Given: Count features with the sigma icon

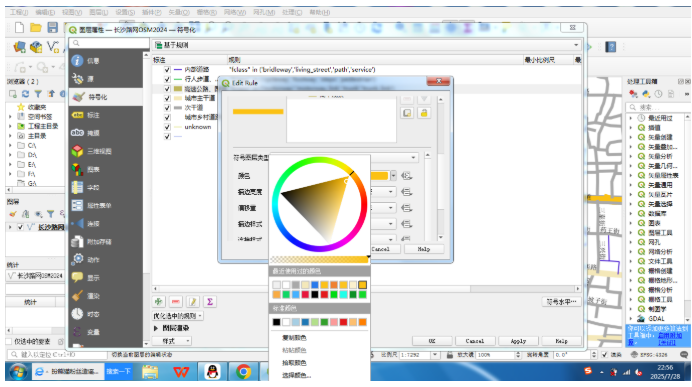Looking at the screenshot, I should 210,302.
